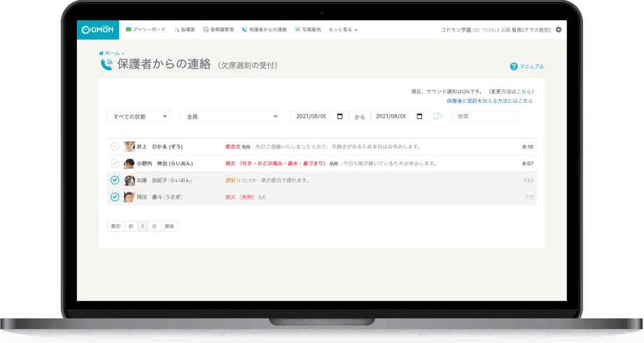Expand the すべての状態 status dropdown
Viewport: 644px width, 343px height.
(x=137, y=116)
